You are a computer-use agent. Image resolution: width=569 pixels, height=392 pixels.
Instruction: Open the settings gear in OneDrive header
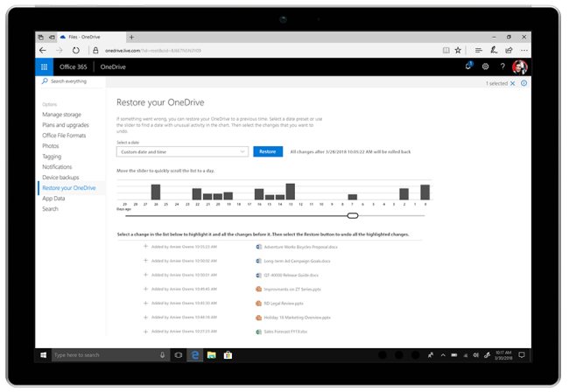coord(485,66)
